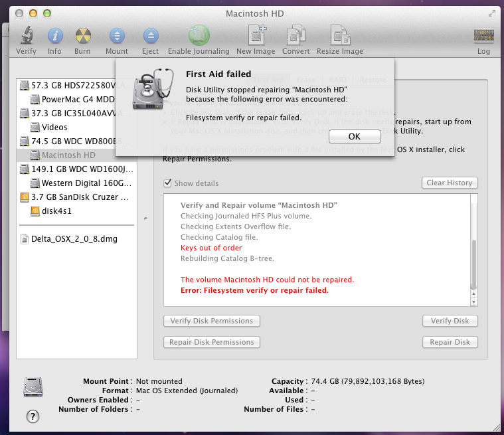The height and width of the screenshot is (435, 504).
Task: Toggle the Show details checkbox
Action: click(x=167, y=183)
